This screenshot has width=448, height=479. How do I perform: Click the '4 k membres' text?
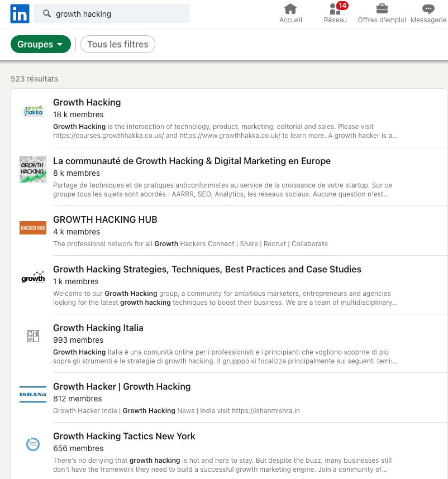[77, 232]
